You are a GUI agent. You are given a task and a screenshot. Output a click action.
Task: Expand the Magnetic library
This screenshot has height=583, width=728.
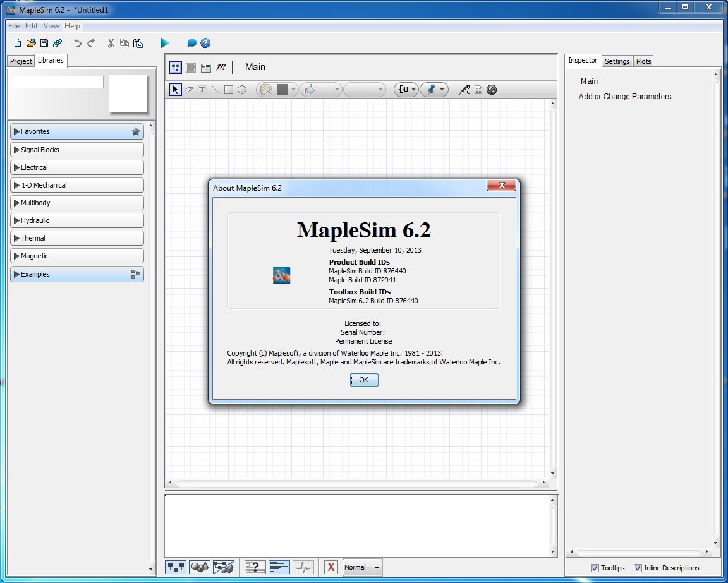[x=77, y=255]
